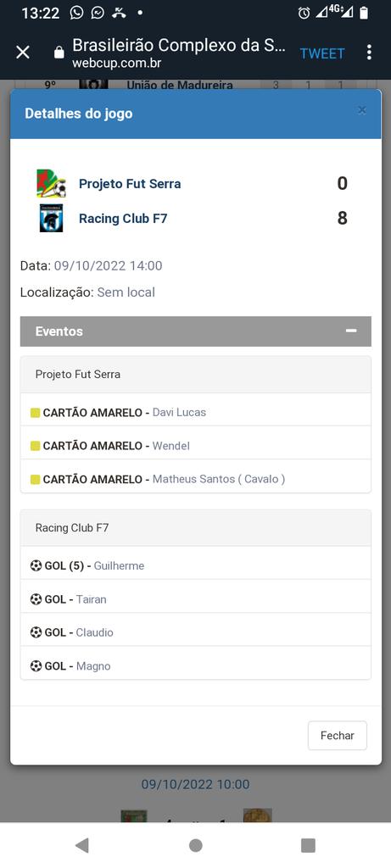Tap the padlock site security icon
Viewport: 391px width, 868px height.
pos(59,53)
